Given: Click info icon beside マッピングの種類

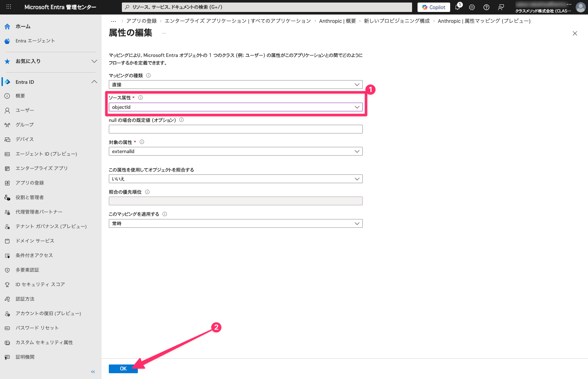Looking at the screenshot, I should coord(148,75).
